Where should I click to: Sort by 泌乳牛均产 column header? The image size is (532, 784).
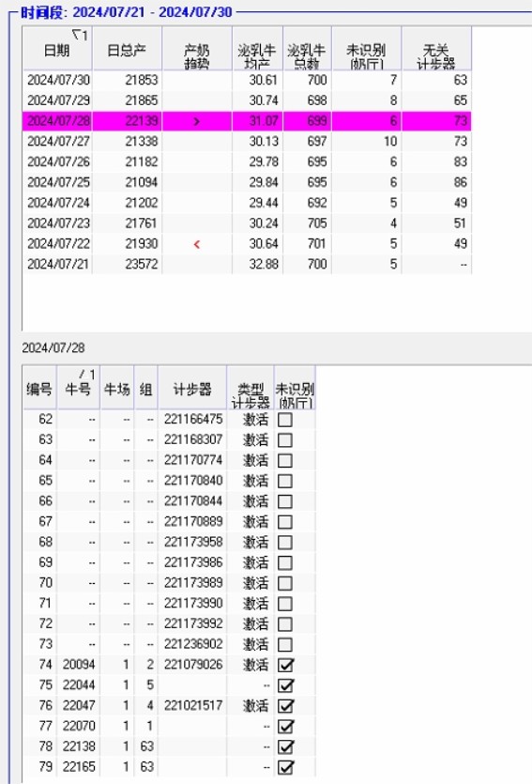coord(257,49)
